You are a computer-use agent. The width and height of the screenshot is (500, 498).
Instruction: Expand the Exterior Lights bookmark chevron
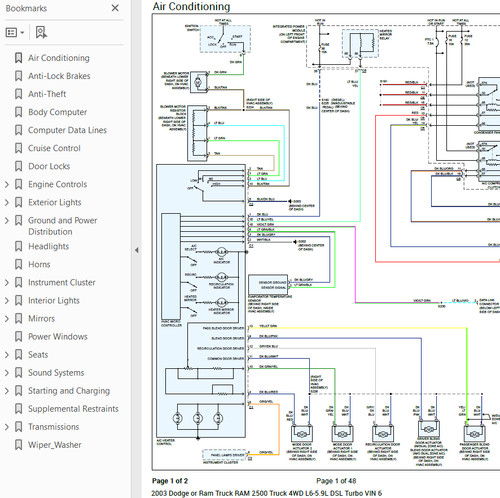pyautogui.click(x=7, y=202)
